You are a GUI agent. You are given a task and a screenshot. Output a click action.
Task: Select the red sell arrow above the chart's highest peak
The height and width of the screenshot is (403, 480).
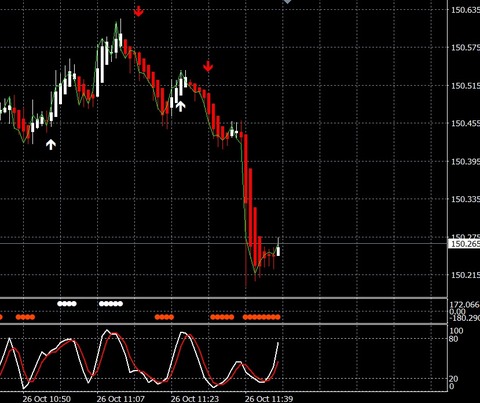coord(138,11)
